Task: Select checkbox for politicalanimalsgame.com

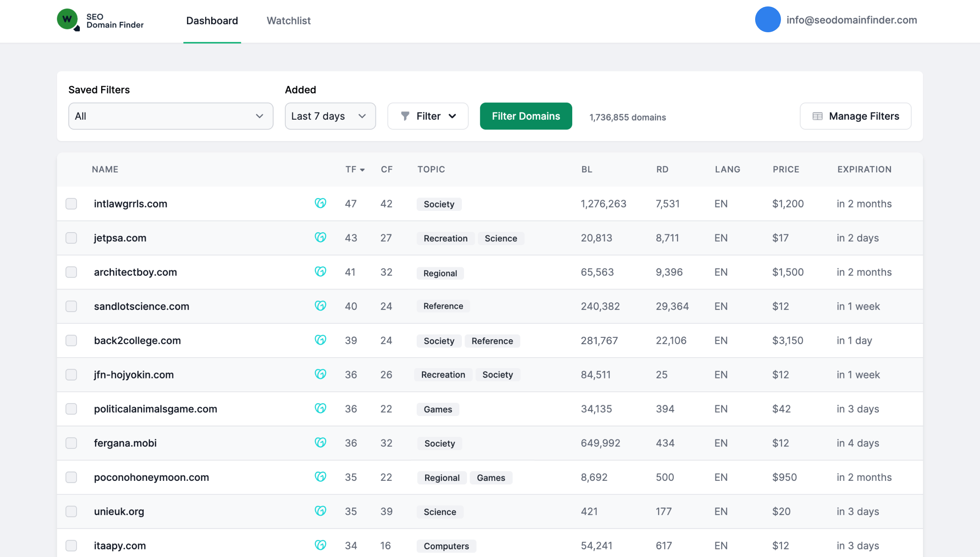Action: click(x=71, y=409)
